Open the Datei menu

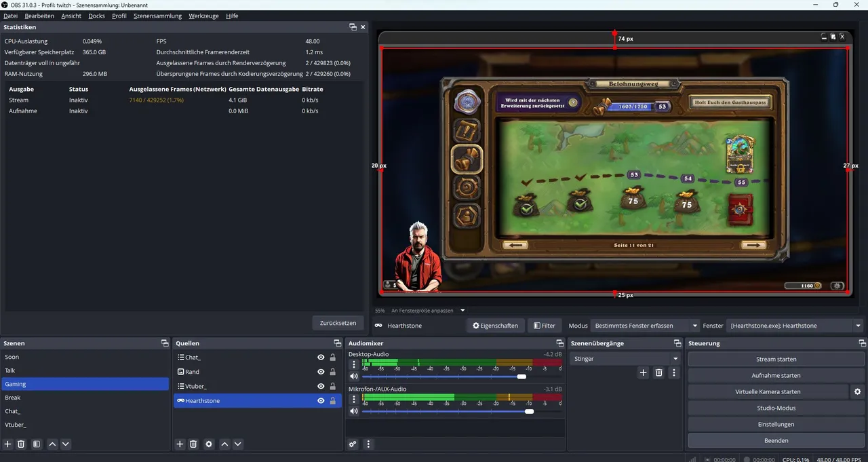(x=10, y=16)
